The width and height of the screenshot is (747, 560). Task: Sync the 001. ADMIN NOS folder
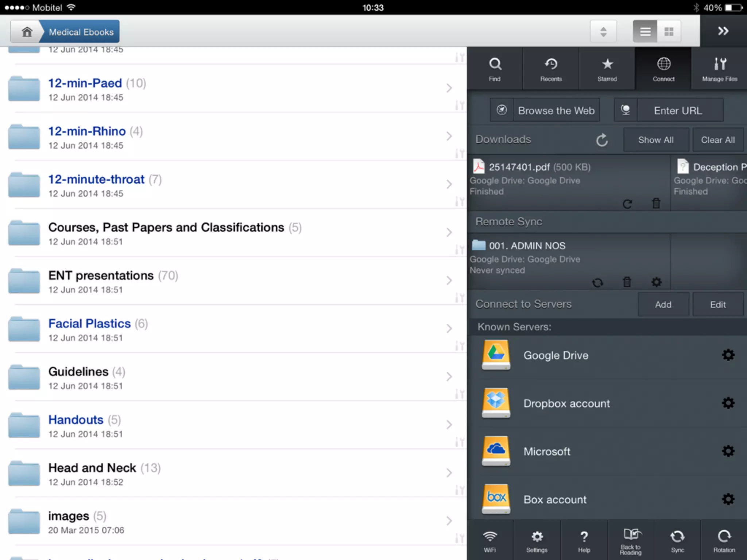click(597, 283)
